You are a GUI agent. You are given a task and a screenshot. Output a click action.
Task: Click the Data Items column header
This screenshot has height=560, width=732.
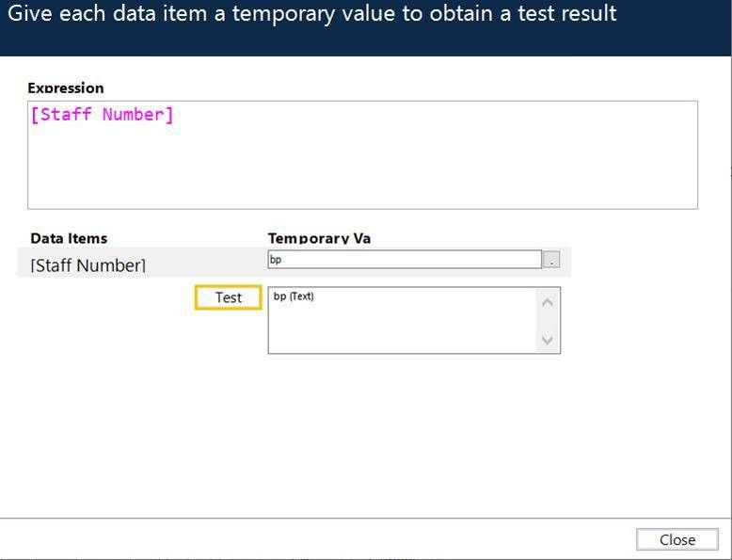69,238
